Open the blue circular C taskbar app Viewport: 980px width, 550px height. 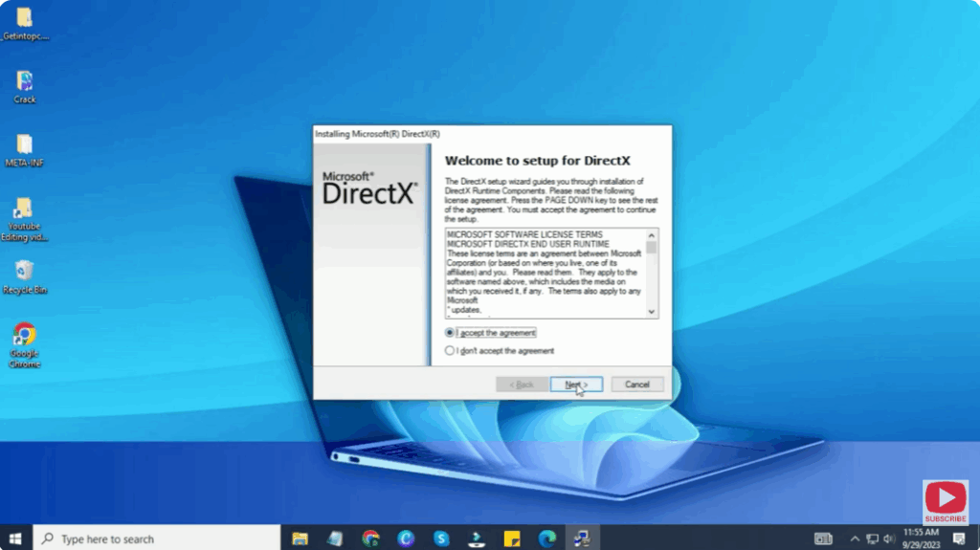click(x=406, y=539)
